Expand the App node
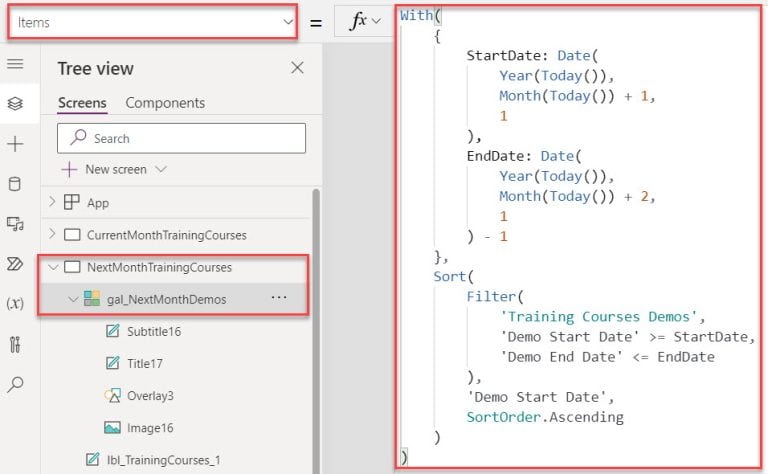768x474 pixels. coord(52,202)
